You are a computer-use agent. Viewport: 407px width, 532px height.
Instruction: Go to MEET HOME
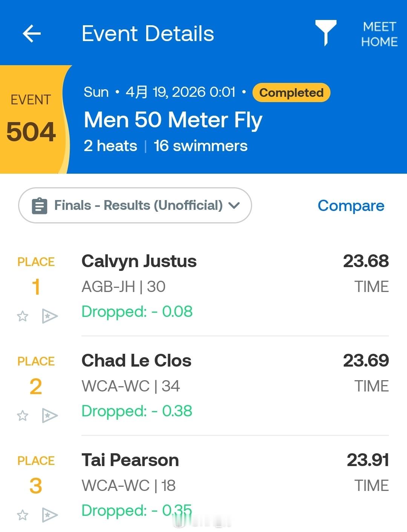[x=379, y=34]
